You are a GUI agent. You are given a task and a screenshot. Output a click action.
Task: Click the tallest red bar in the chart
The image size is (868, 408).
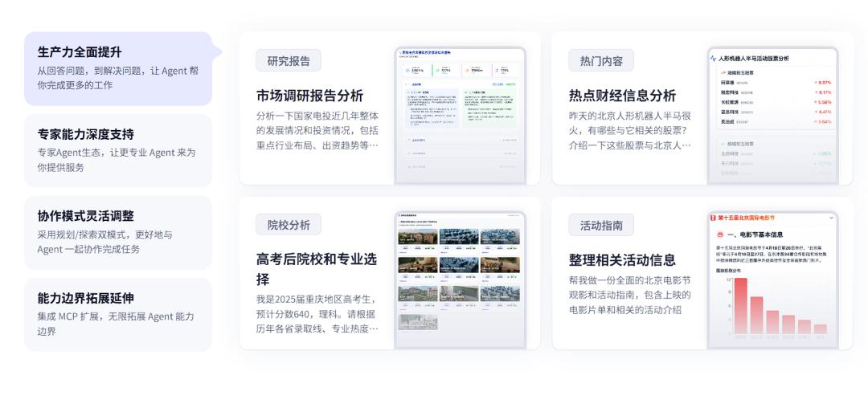[x=740, y=306]
